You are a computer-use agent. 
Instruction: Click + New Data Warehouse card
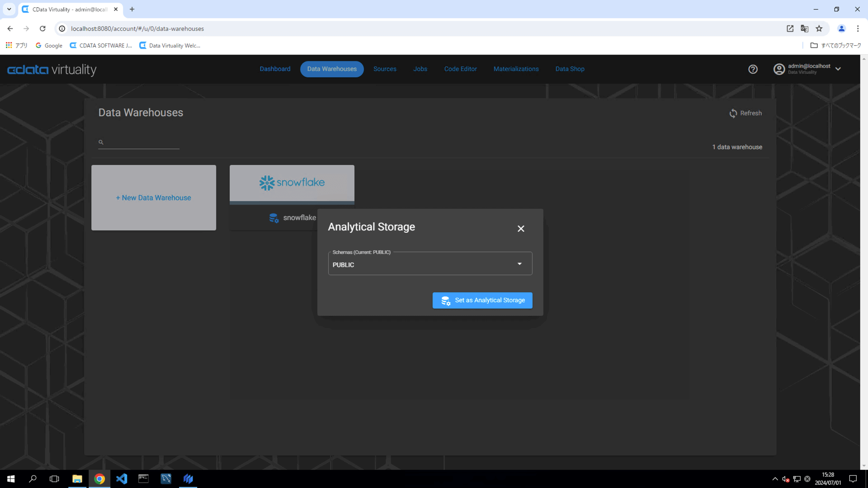click(x=154, y=197)
